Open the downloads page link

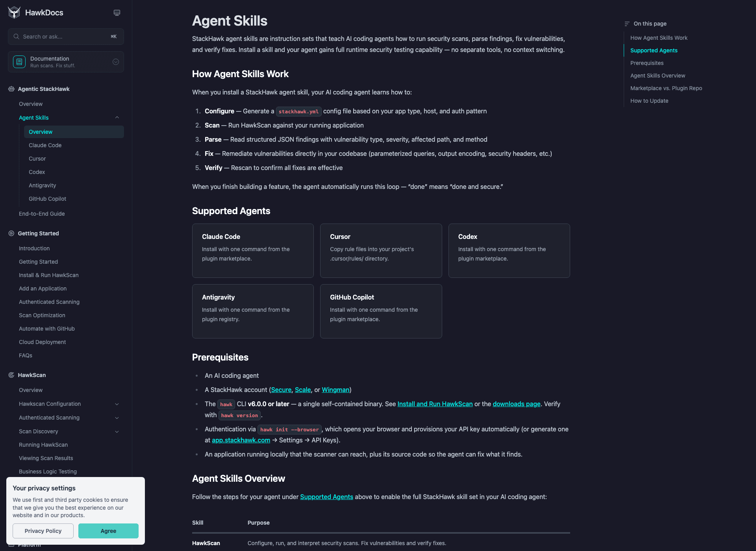517,404
